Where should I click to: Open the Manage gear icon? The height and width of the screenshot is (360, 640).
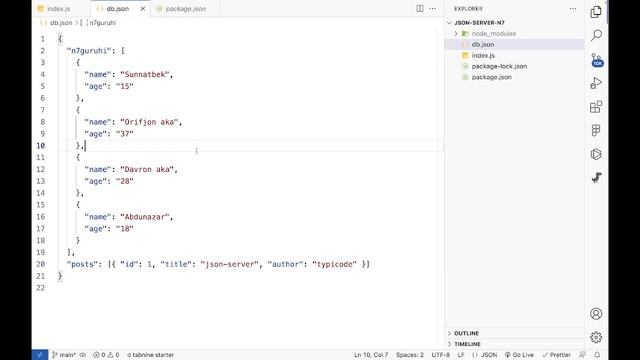pos(596,338)
